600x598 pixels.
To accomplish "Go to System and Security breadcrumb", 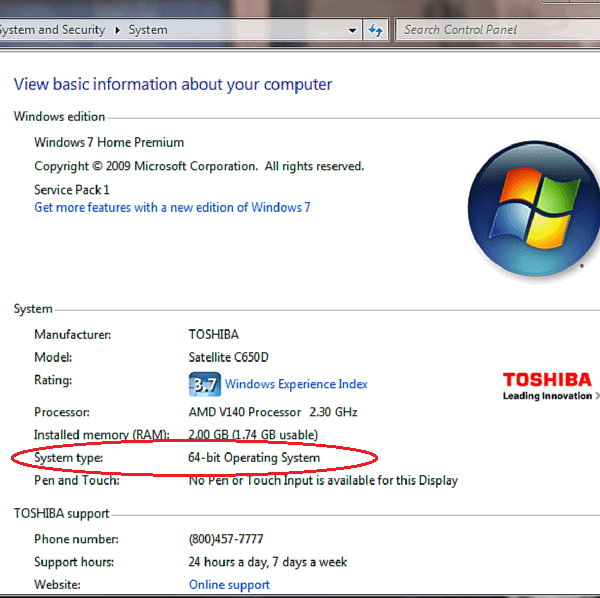I will click(x=52, y=30).
